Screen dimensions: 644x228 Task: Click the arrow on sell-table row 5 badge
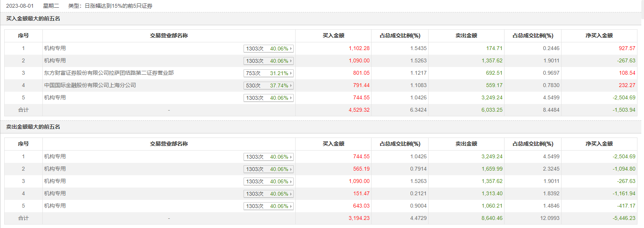(291, 206)
